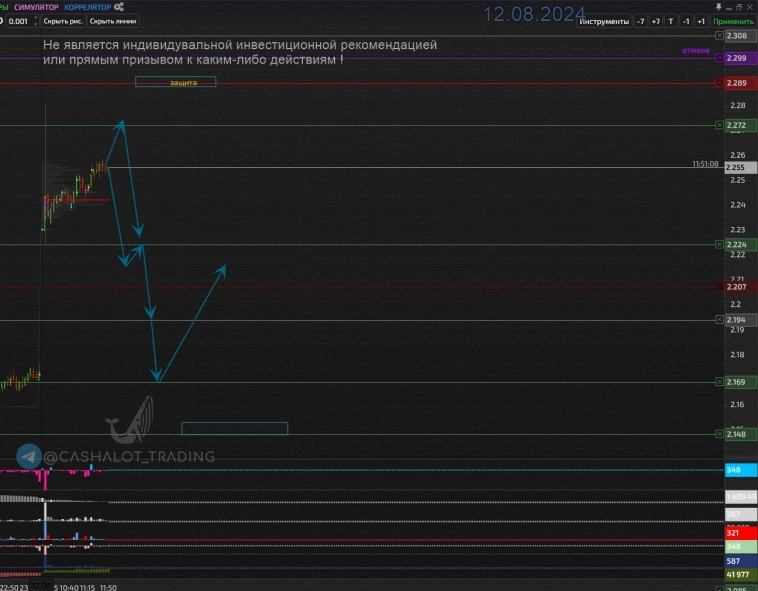The height and width of the screenshot is (591, 758).
Task: Click the +1 shift button
Action: pos(701,21)
